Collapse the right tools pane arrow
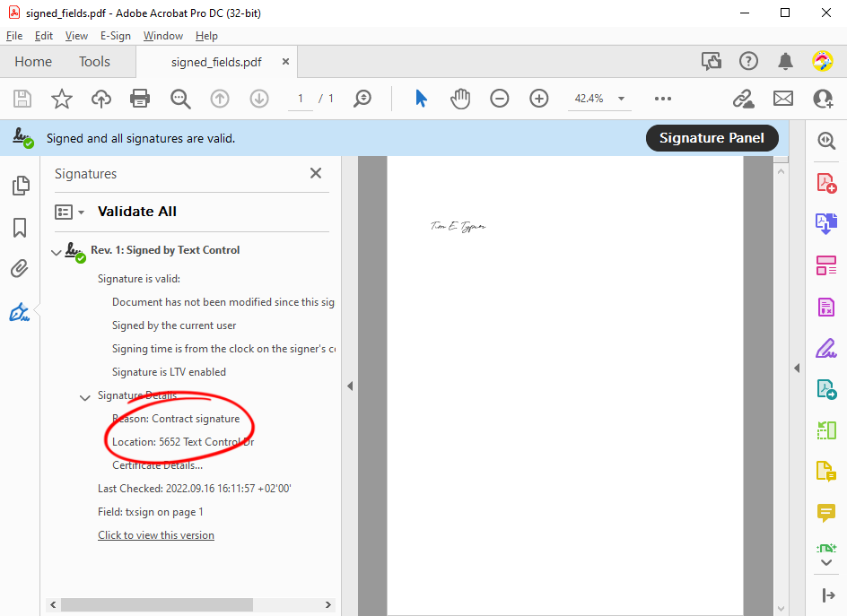 pyautogui.click(x=797, y=369)
